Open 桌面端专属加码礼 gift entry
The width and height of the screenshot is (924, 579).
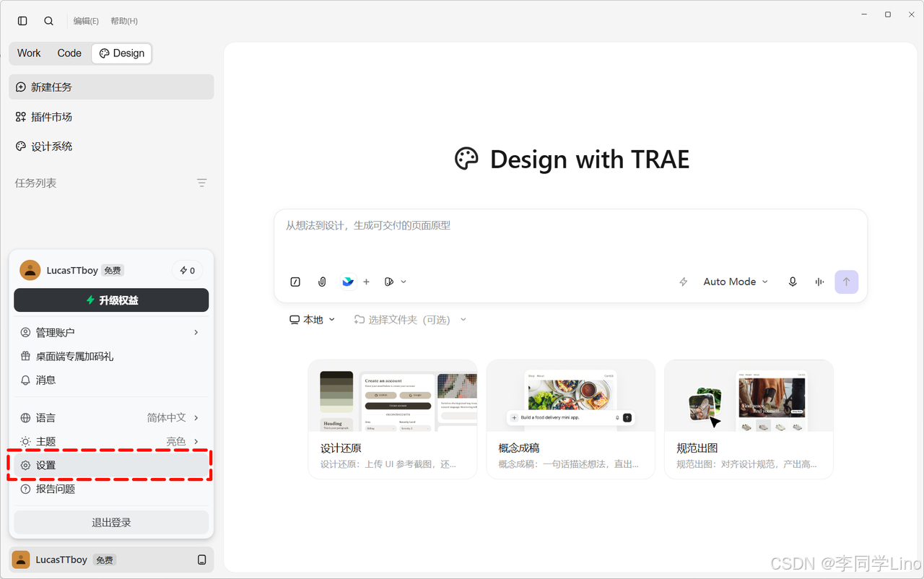point(111,356)
